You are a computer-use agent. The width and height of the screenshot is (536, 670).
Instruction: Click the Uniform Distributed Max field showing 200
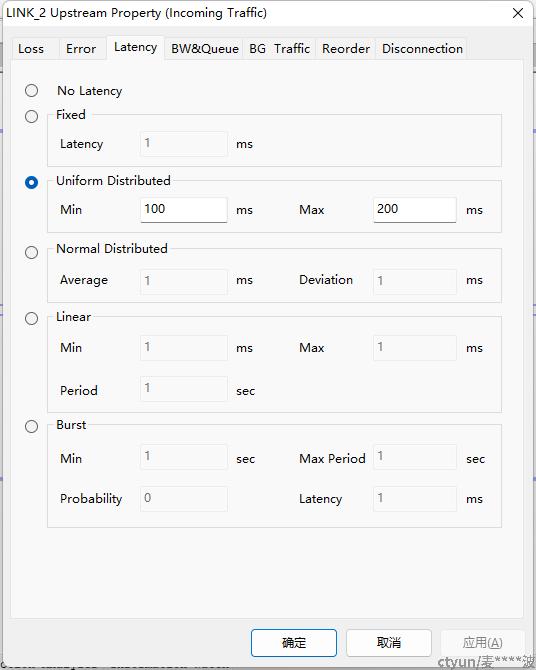pos(415,209)
